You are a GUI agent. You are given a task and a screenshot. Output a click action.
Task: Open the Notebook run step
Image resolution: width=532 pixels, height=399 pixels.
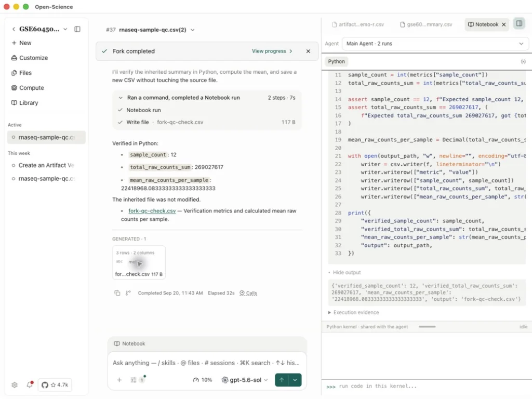[x=143, y=110]
